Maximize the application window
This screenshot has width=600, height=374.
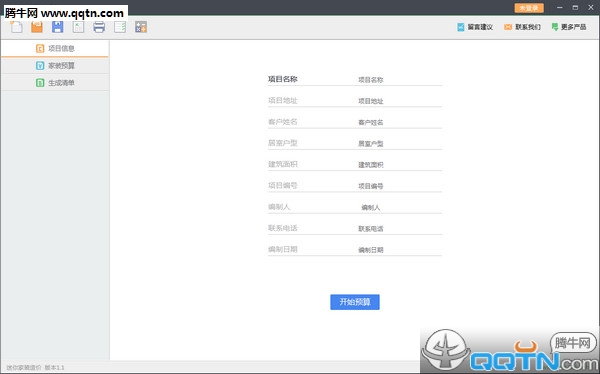(x=575, y=8)
